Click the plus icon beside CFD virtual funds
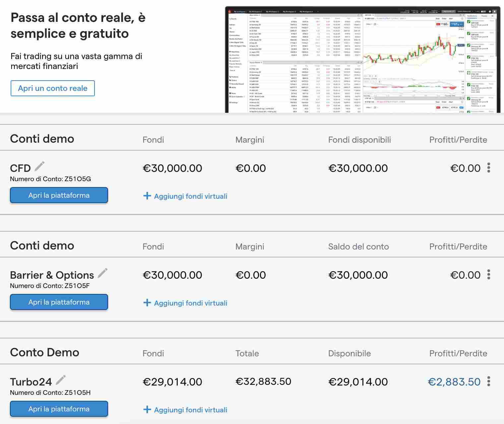Screen dimensions: 504x424 tap(147, 196)
